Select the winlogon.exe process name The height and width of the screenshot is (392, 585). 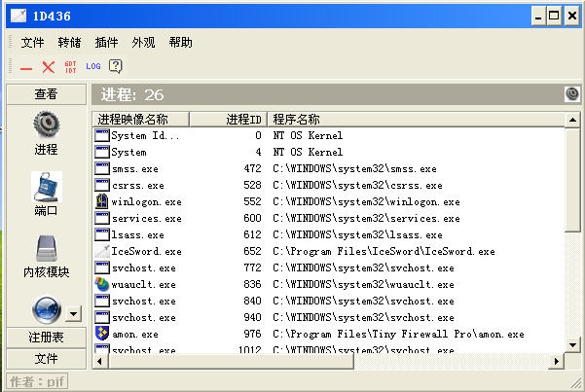click(x=147, y=201)
